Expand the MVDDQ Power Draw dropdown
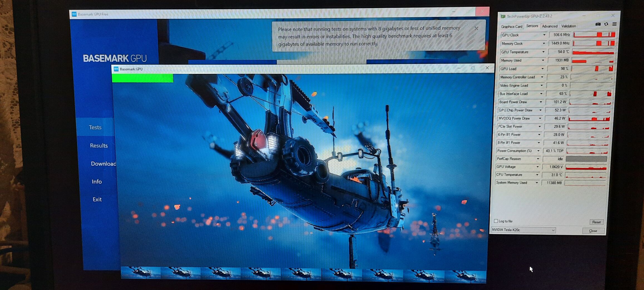 [x=540, y=118]
